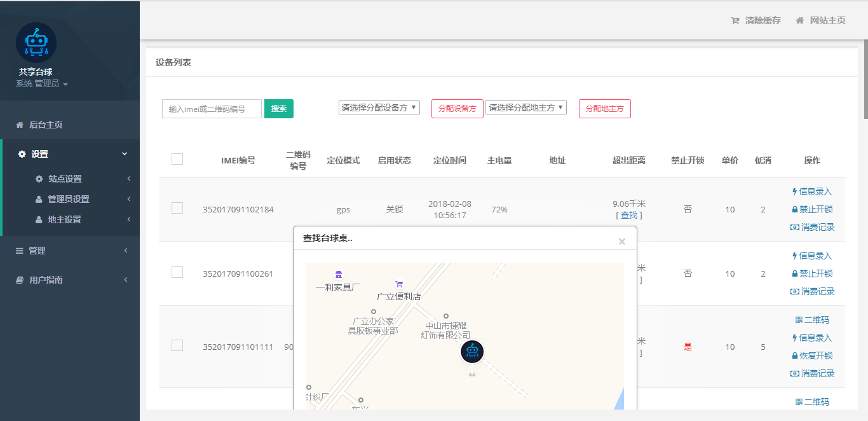The height and width of the screenshot is (421, 868).
Task: Click the home icon next to 后台主页
Action: pyautogui.click(x=20, y=125)
